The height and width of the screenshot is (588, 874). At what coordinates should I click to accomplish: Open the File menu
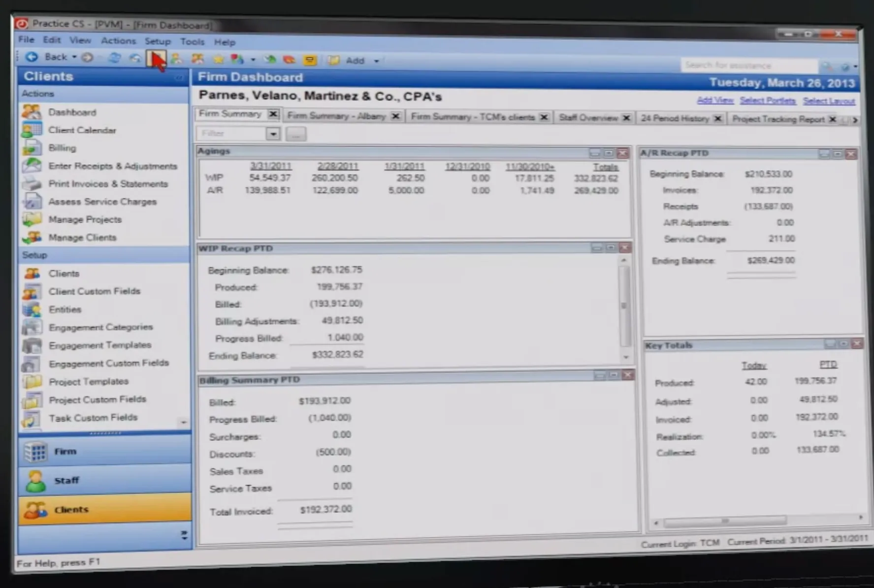(x=26, y=39)
